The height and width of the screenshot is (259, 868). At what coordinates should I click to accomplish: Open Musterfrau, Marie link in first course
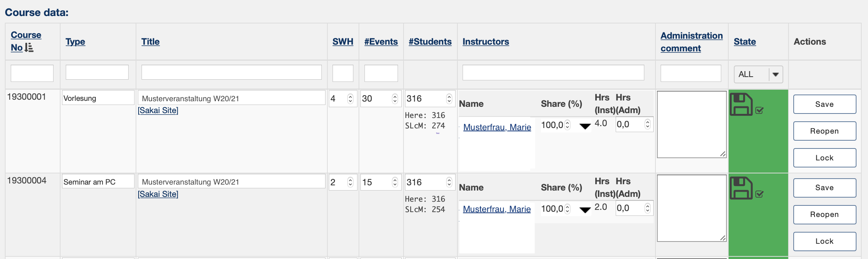[497, 127]
